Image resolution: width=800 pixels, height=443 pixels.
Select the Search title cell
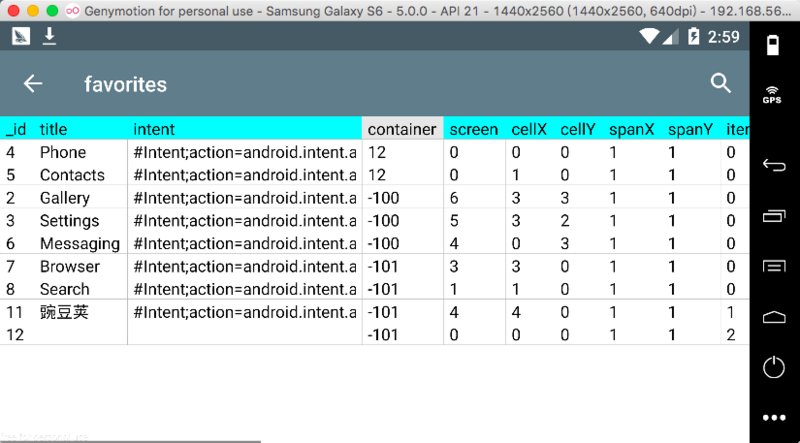tap(65, 289)
